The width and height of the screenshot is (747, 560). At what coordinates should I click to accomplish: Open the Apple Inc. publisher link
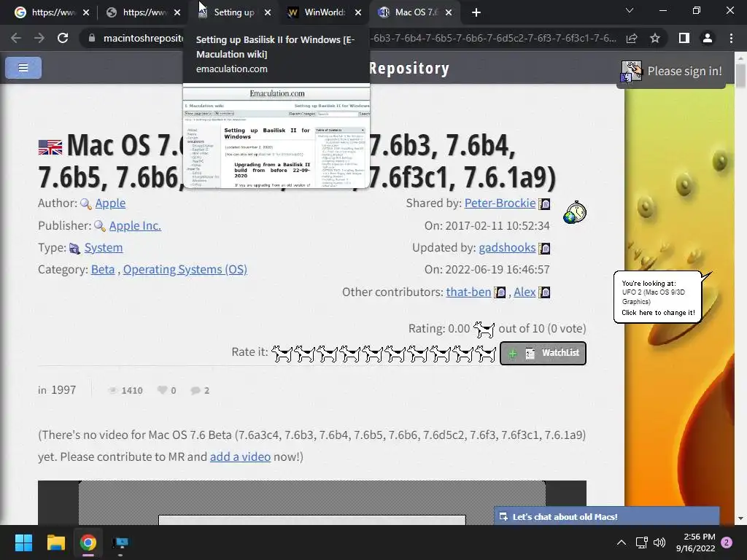click(135, 226)
